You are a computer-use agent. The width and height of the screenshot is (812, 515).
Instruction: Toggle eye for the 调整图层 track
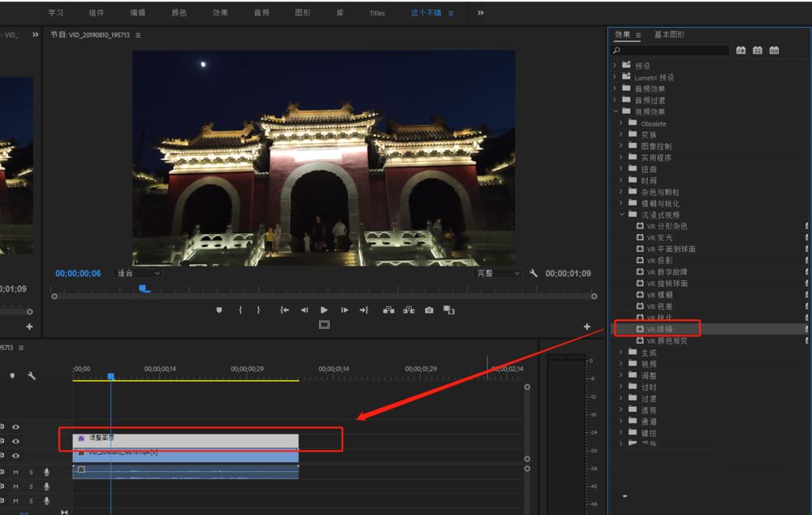[16, 441]
